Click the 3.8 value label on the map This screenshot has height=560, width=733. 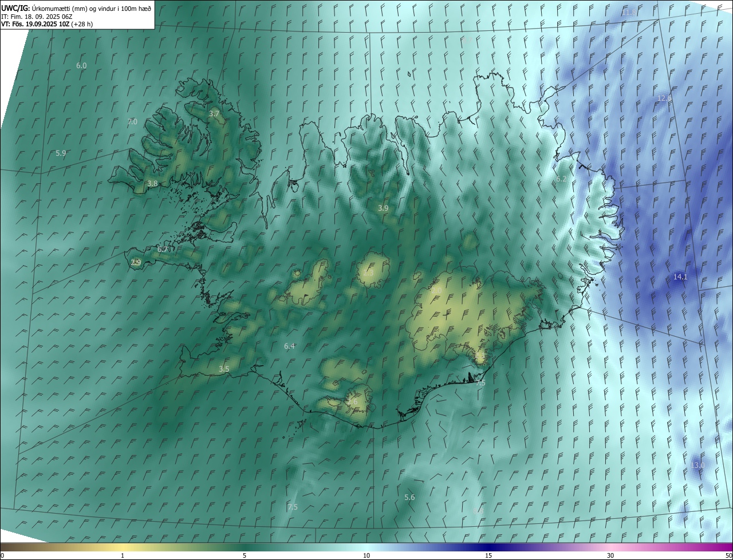[152, 184]
